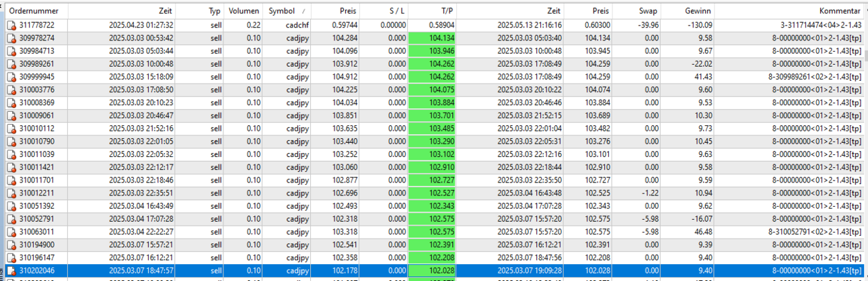Viewport: 868px width, 281px height.
Task: Click the order icon beside order 310010790
Action: point(11,142)
